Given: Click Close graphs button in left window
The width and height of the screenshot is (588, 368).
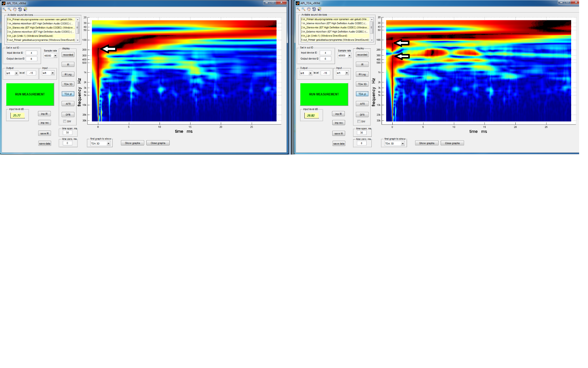Looking at the screenshot, I should point(158,143).
